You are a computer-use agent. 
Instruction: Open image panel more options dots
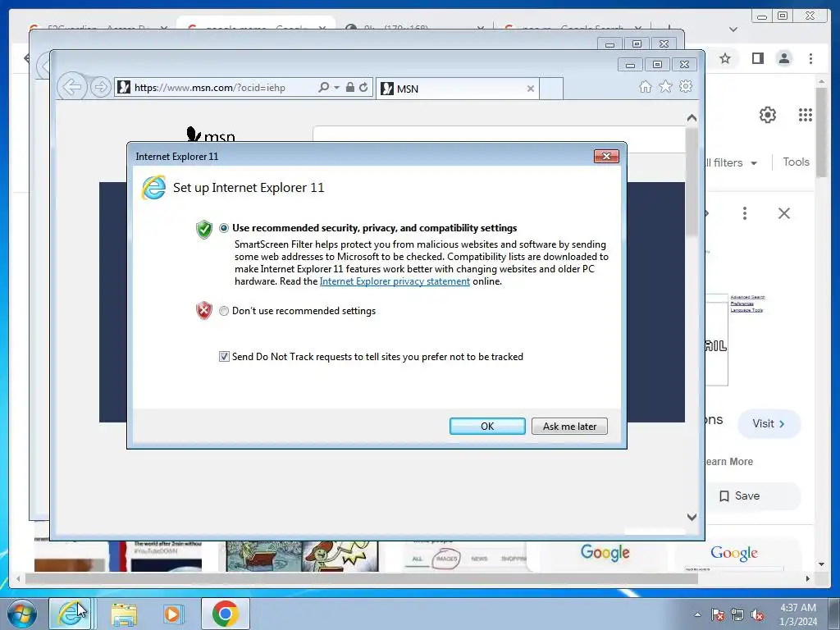click(x=745, y=213)
